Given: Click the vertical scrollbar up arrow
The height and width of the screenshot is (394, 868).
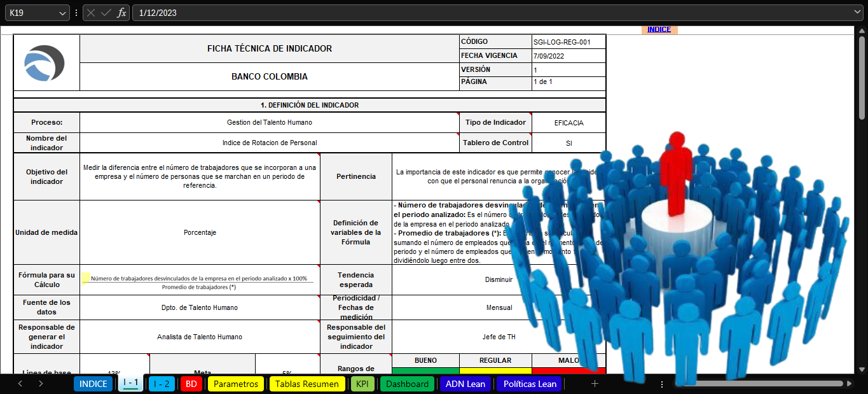Looking at the screenshot, I should [862, 30].
